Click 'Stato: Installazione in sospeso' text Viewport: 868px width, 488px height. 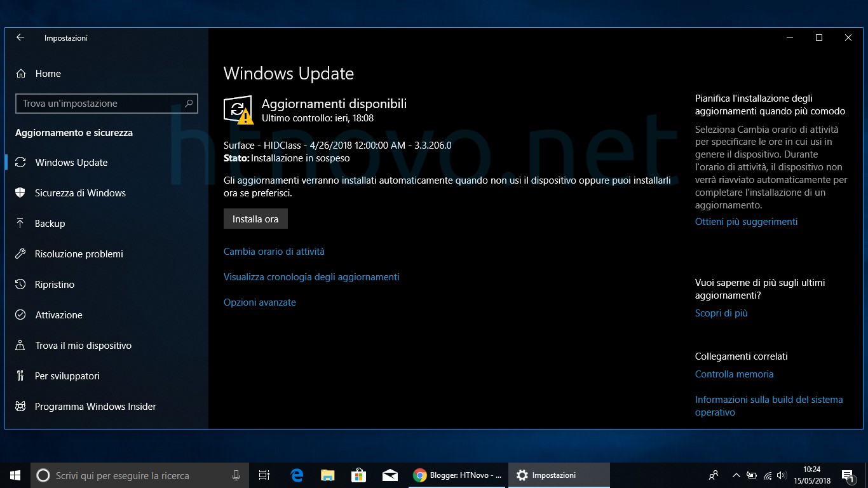click(287, 158)
